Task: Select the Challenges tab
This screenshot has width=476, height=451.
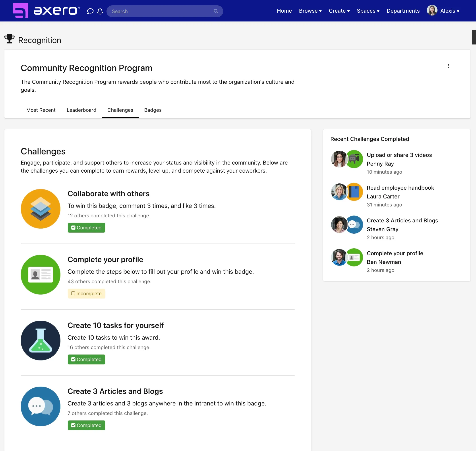Action: 120,110
